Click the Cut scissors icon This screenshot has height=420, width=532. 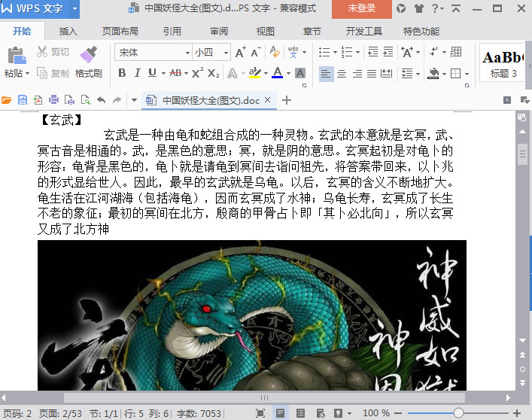coord(42,52)
